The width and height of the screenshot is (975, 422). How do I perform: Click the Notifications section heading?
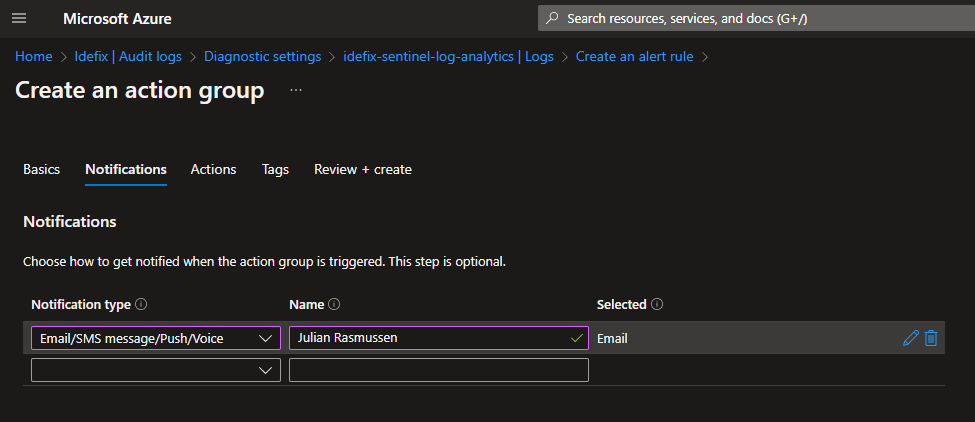click(x=70, y=222)
